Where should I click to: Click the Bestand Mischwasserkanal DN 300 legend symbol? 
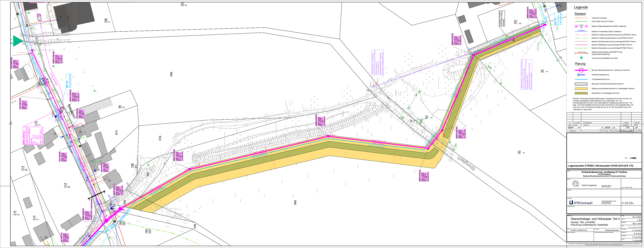[x=581, y=26]
